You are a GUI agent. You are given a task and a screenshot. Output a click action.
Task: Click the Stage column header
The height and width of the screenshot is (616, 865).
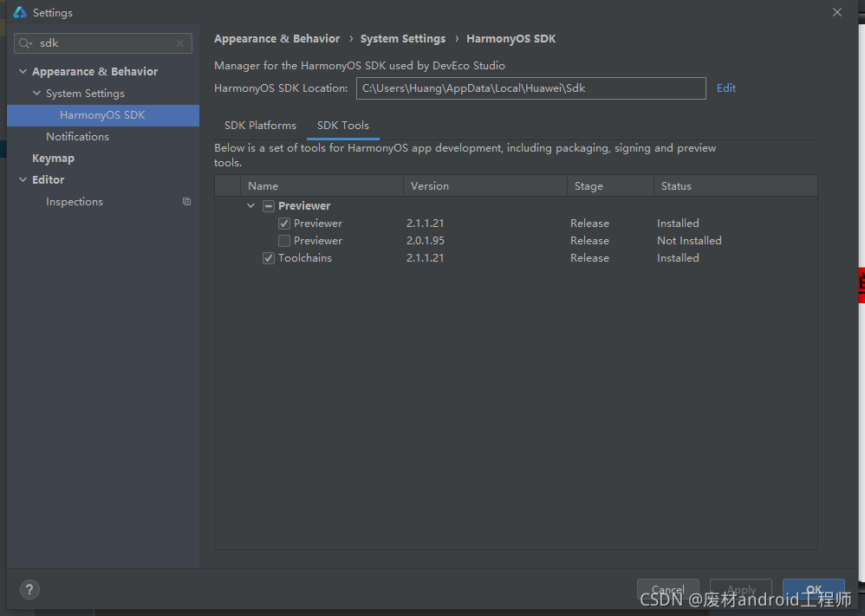611,186
